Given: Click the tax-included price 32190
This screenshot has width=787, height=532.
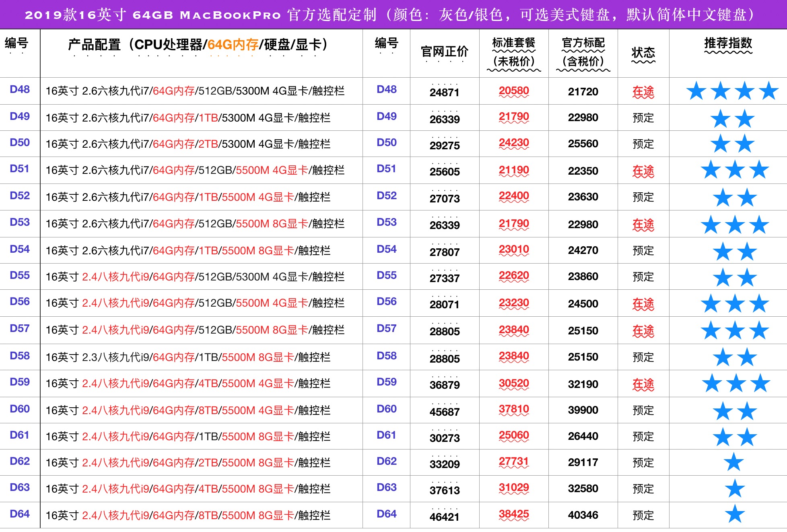Looking at the screenshot, I should 583,384.
